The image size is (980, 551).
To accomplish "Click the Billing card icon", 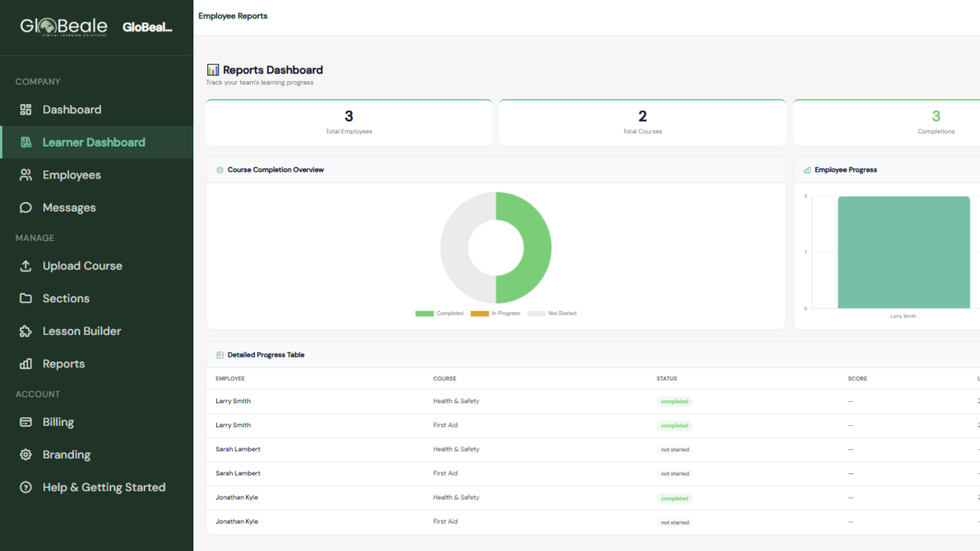I will click(26, 422).
